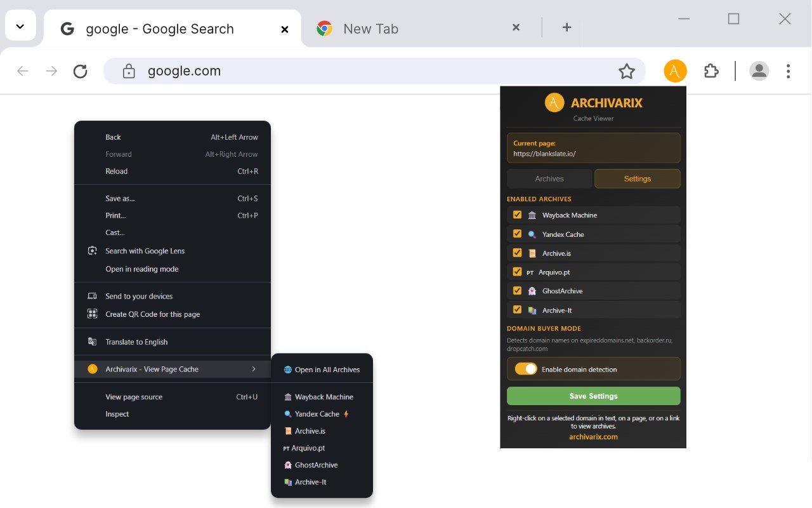This screenshot has height=508, width=812.
Task: Open Chrome's three-dot menu
Action: pyautogui.click(x=788, y=71)
